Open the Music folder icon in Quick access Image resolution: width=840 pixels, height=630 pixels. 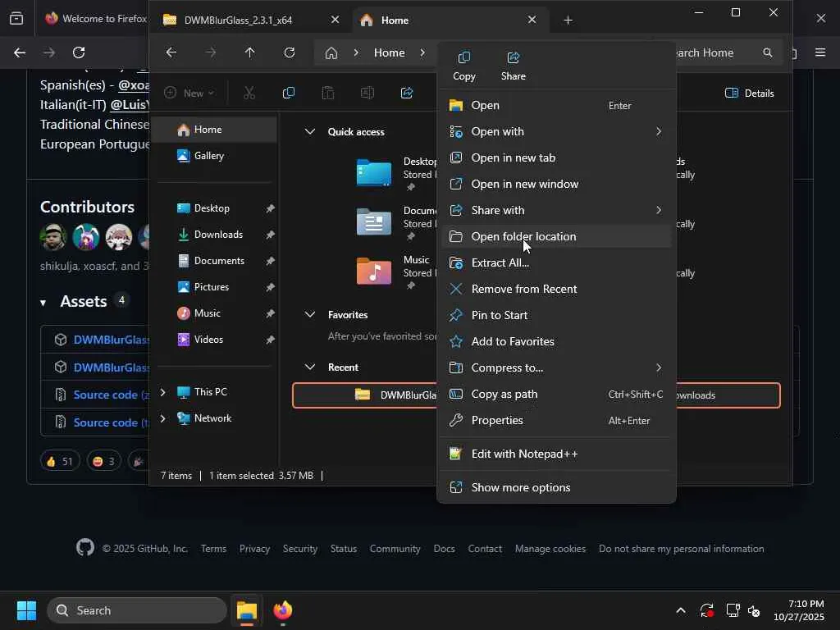374,271
